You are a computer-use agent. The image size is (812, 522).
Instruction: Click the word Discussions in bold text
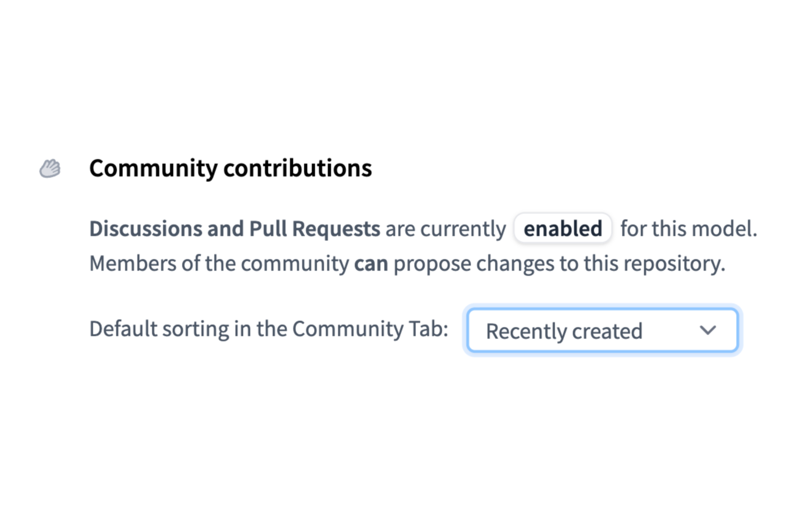pyautogui.click(x=145, y=229)
